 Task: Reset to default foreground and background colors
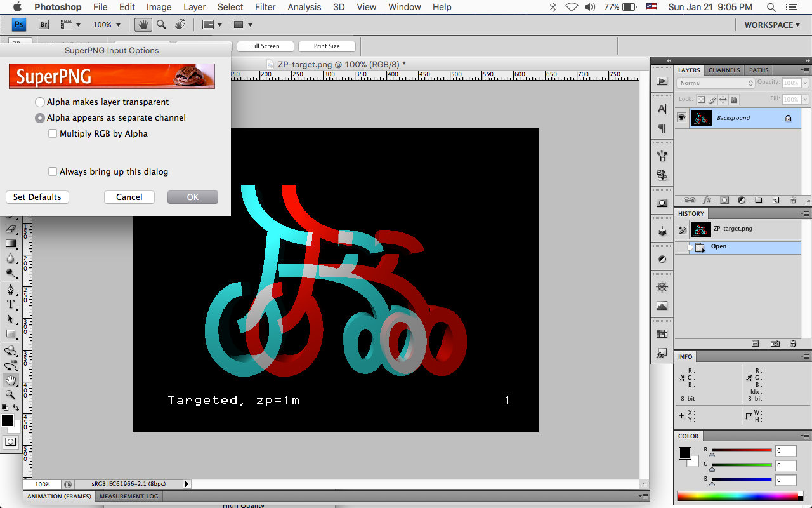[x=5, y=408]
